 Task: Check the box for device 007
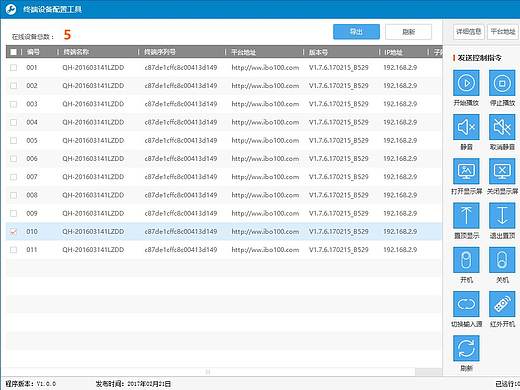click(13, 177)
